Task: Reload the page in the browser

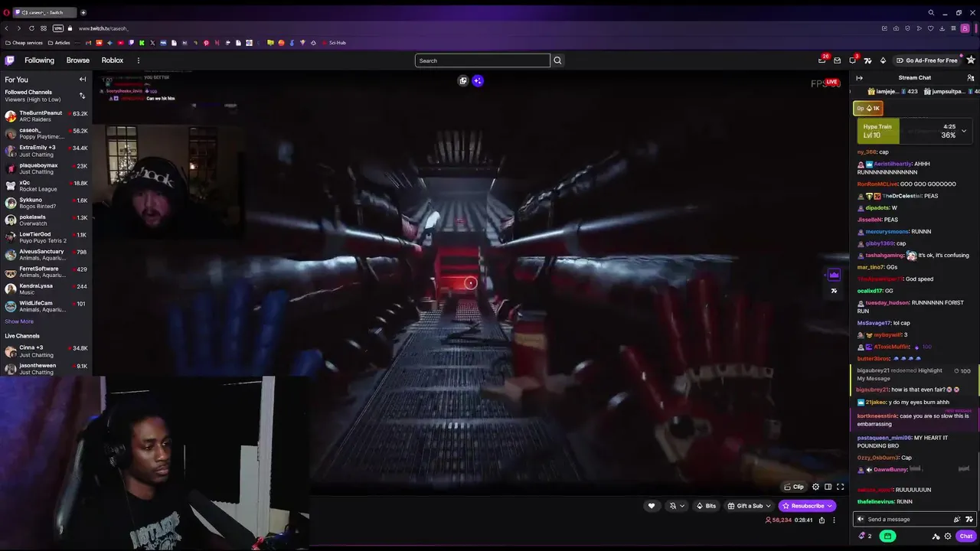Action: coord(31,28)
